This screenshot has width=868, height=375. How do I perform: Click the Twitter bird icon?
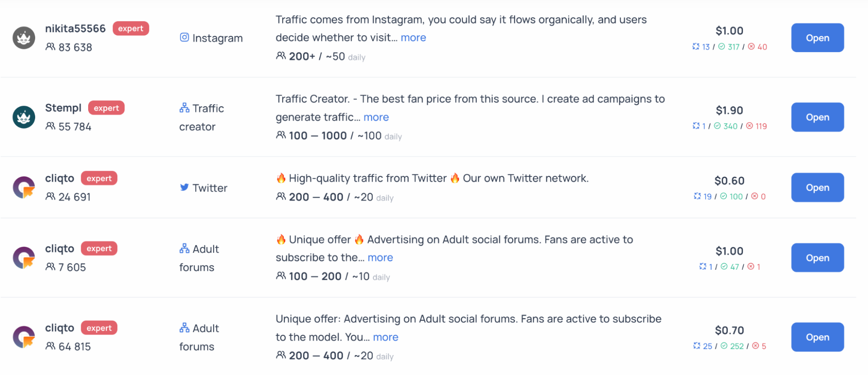pyautogui.click(x=185, y=187)
